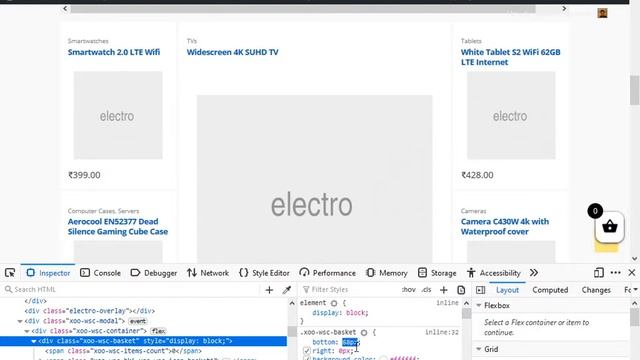640x360 pixels.
Task: Open the background-color swatch picker
Action: point(383,358)
